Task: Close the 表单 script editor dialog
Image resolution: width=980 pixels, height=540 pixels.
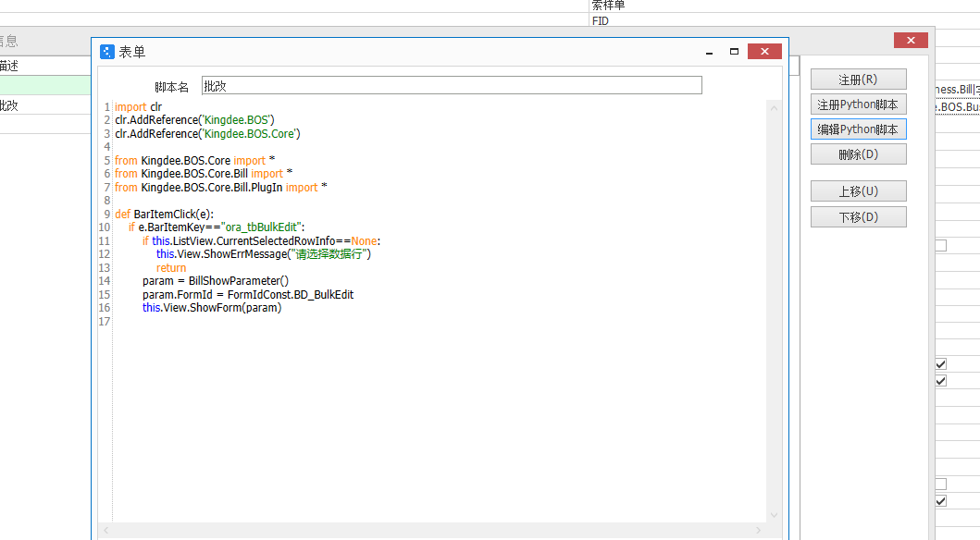Action: 767,53
